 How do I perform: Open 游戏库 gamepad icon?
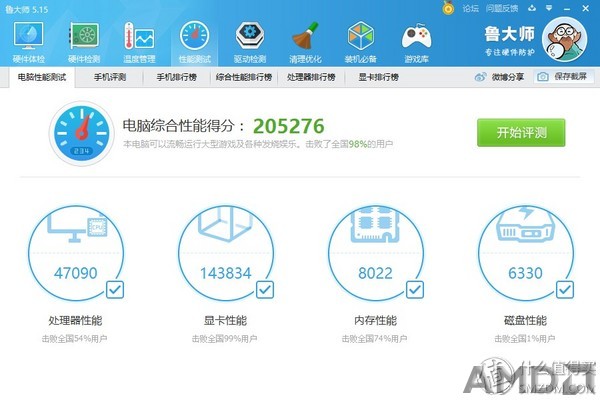(x=416, y=36)
